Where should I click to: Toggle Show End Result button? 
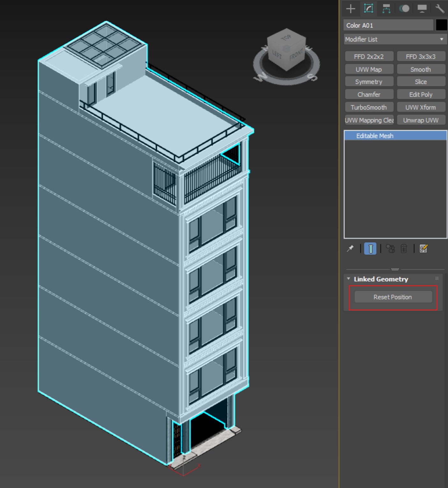(x=370, y=249)
